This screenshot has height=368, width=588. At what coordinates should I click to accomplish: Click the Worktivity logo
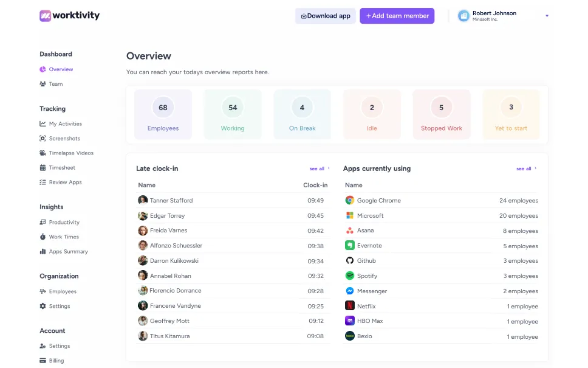(x=69, y=15)
